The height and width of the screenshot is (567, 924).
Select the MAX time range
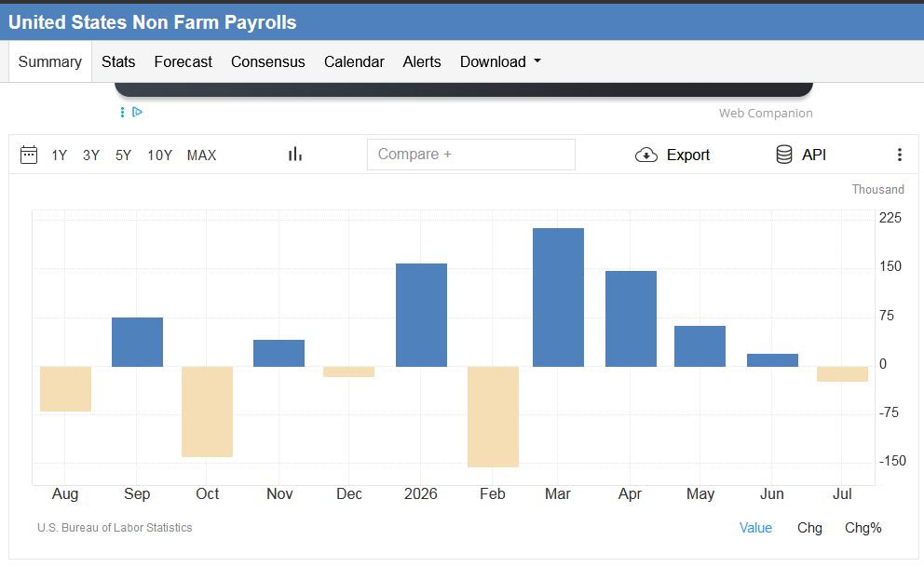coord(201,155)
